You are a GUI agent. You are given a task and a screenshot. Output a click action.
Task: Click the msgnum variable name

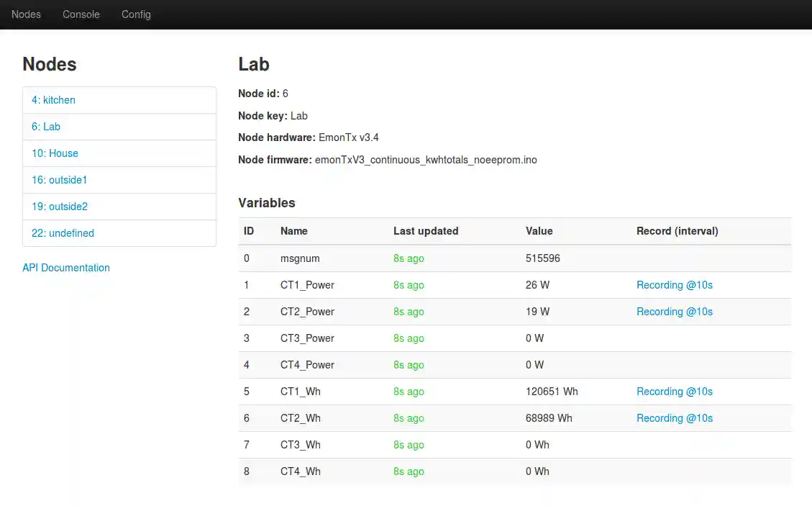[x=300, y=258]
